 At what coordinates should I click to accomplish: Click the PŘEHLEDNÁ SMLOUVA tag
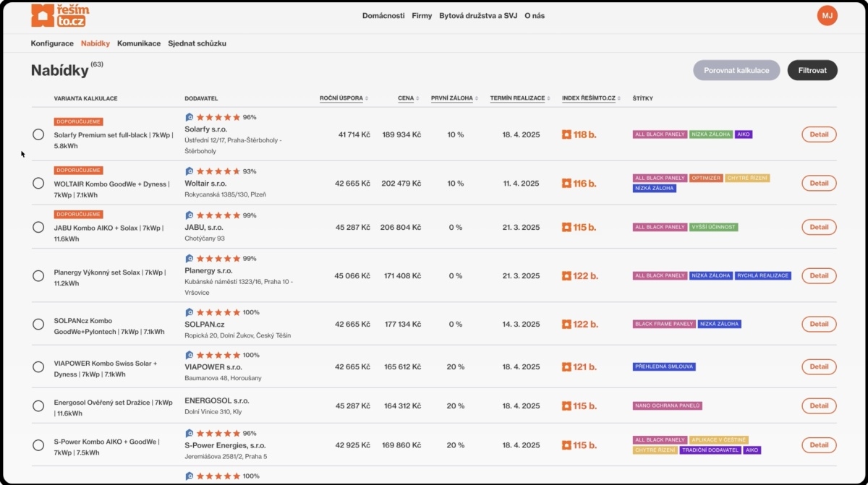[664, 366]
